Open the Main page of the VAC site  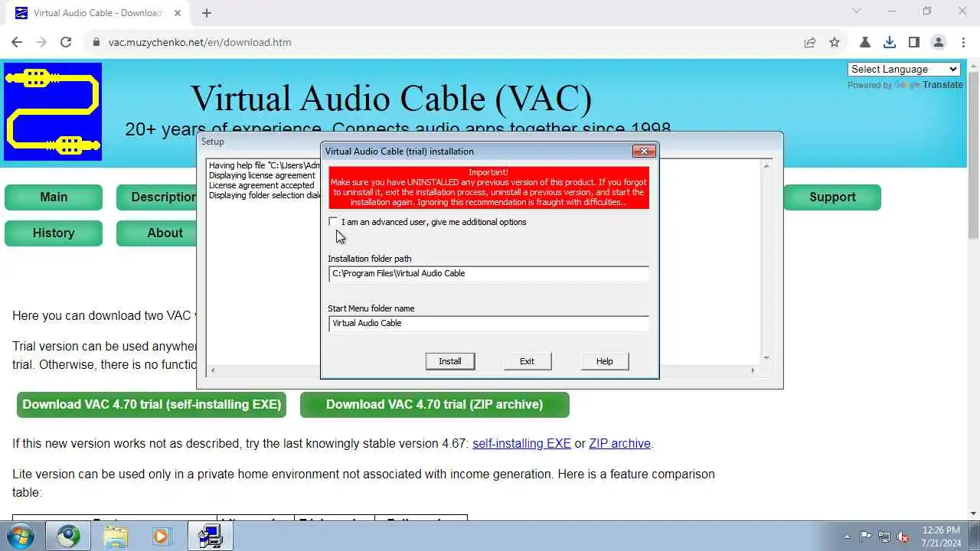pos(54,197)
